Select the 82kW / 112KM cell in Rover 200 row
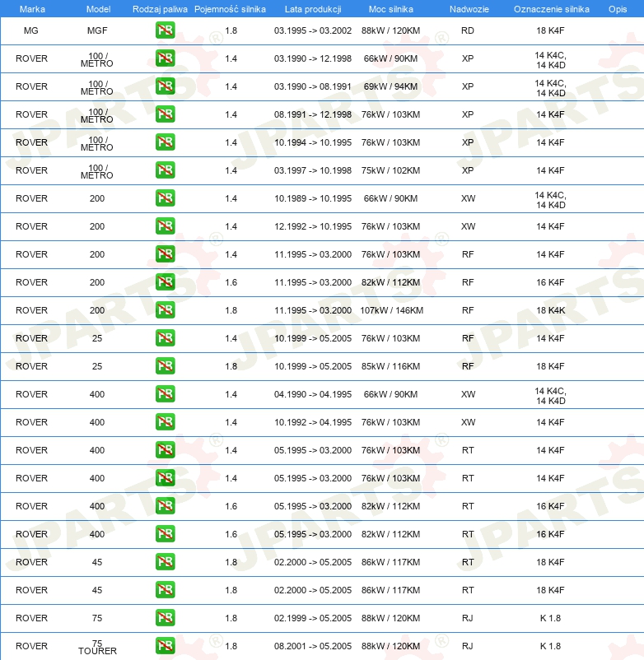 (x=390, y=282)
